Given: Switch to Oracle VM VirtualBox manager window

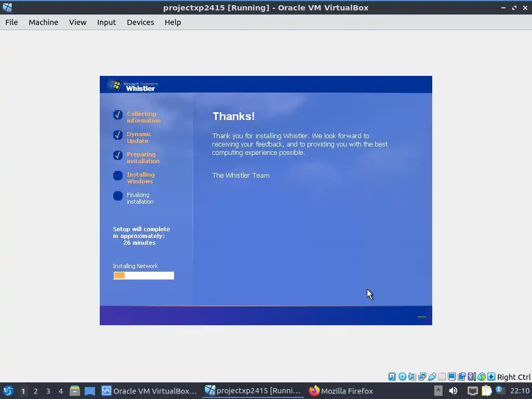Looking at the screenshot, I should [149, 391].
